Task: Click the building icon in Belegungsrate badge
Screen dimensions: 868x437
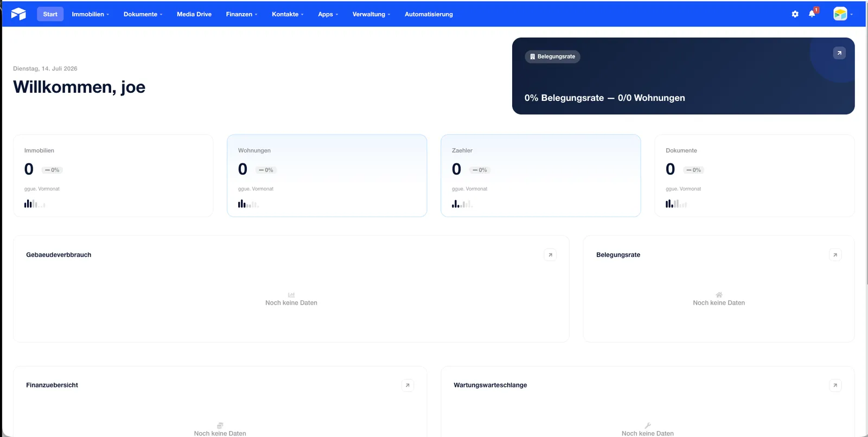Action: click(x=532, y=56)
